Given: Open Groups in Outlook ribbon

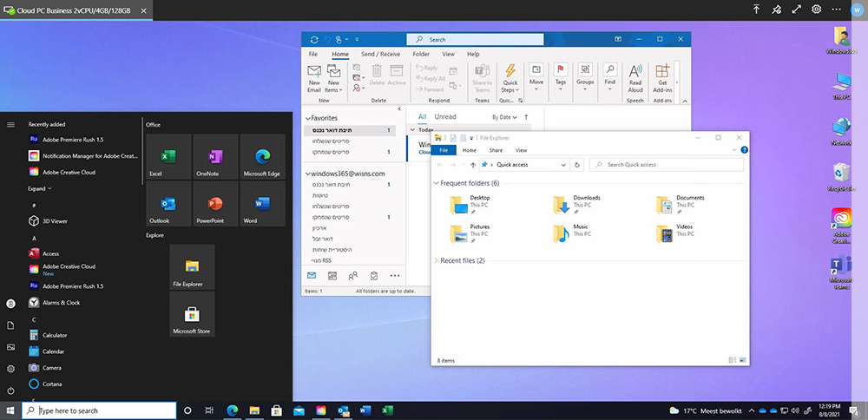Looking at the screenshot, I should [585, 75].
